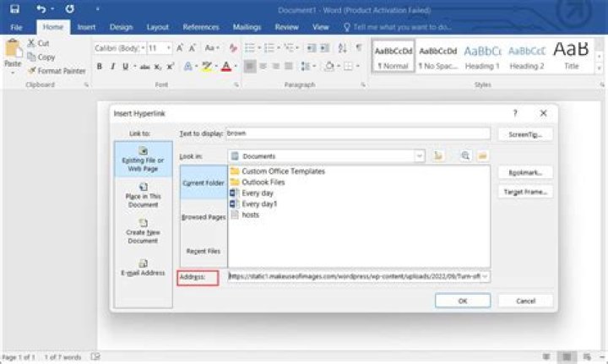Image resolution: width=608 pixels, height=364 pixels.
Task: Click the Target Frame button
Action: click(x=525, y=192)
